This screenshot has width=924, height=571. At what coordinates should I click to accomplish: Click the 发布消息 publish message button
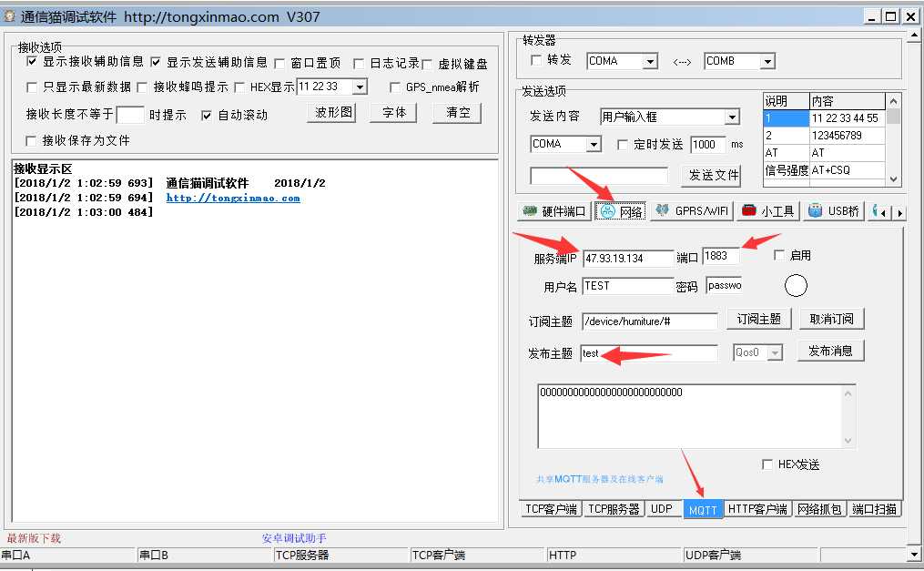[x=830, y=352]
